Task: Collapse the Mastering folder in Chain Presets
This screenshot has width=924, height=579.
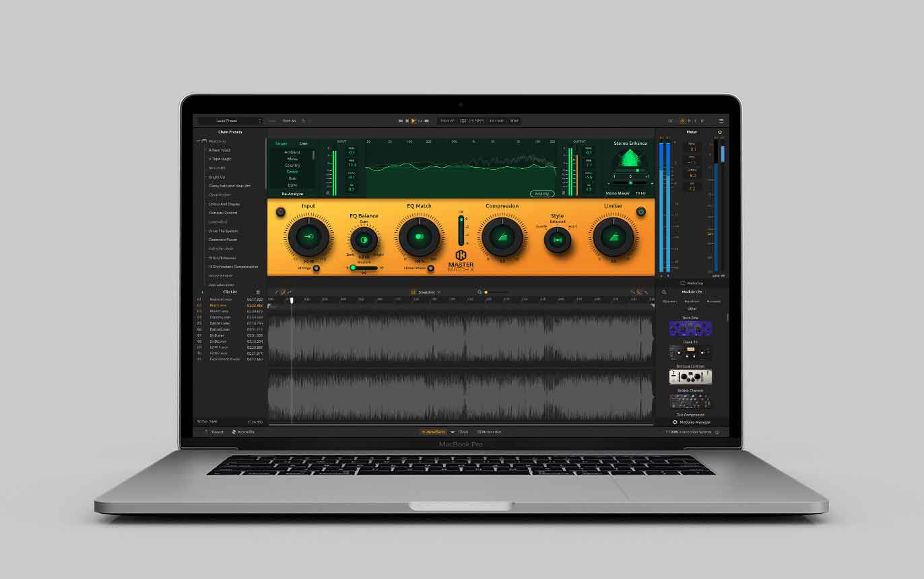Action: 199,141
